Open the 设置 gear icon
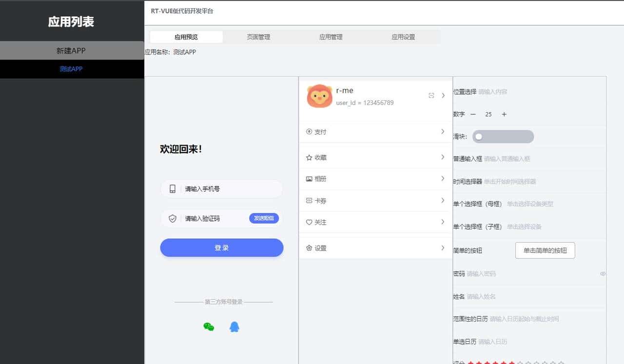 tap(309, 248)
